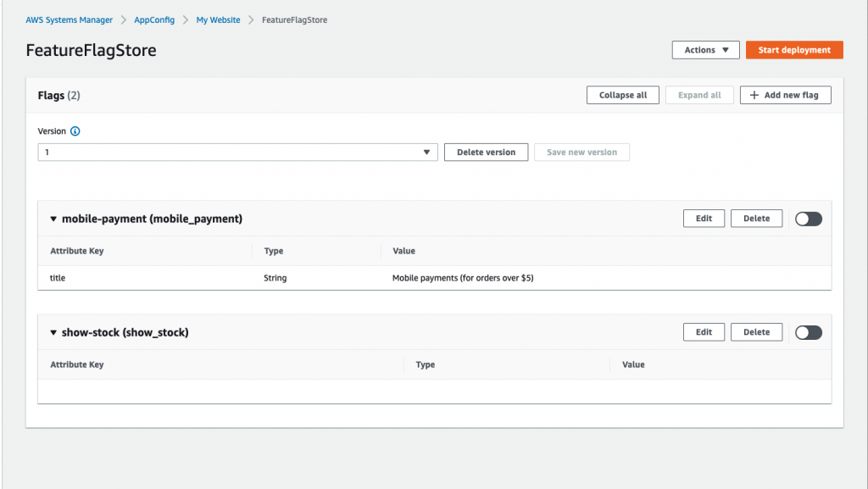
Task: Open the AppConfig breadcrumb link
Action: pyautogui.click(x=154, y=19)
